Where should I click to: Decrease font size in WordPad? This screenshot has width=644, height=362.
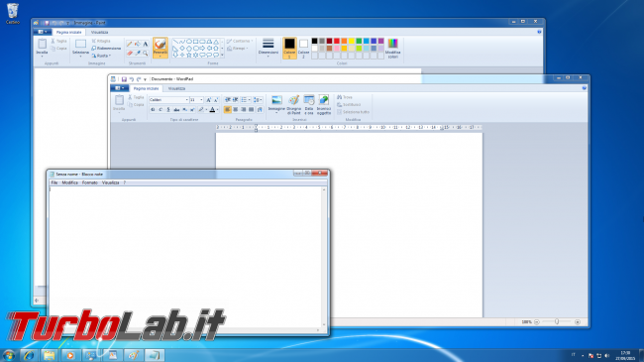(x=216, y=100)
